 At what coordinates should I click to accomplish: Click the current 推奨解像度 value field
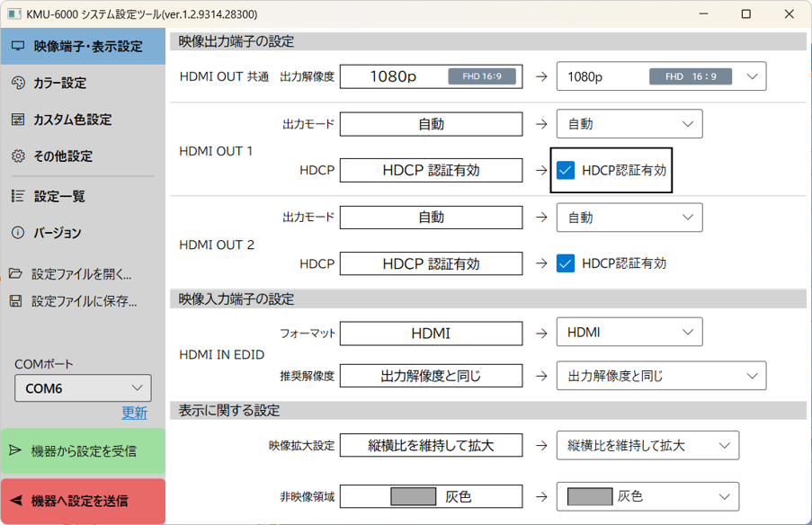click(x=431, y=376)
